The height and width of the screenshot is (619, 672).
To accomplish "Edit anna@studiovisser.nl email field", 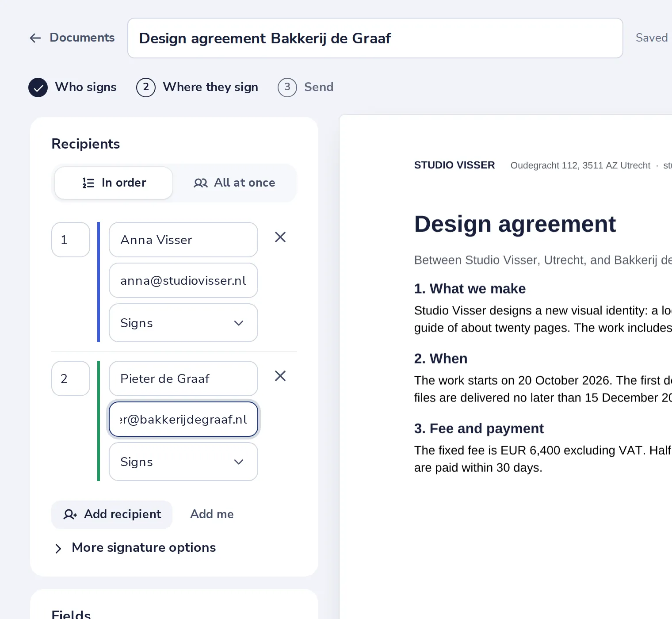I will (x=183, y=280).
